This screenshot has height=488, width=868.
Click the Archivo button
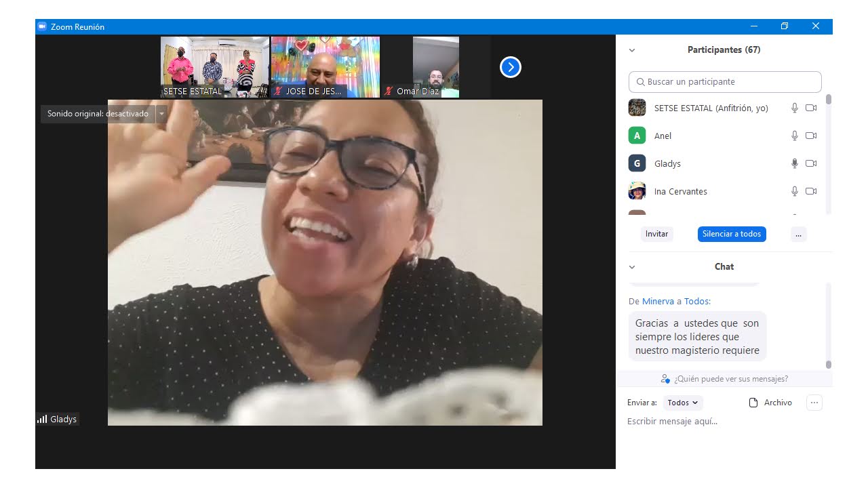coord(770,403)
